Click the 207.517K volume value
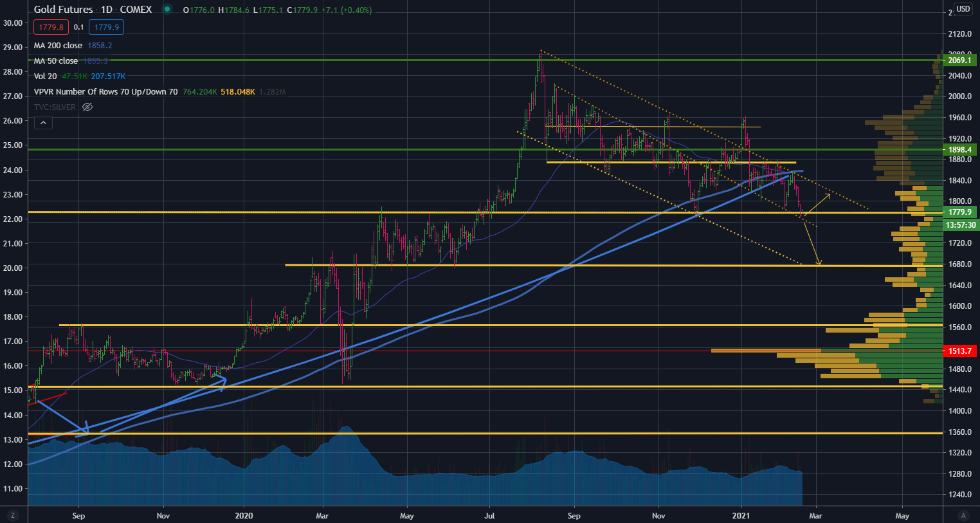Image resolution: width=980 pixels, height=523 pixels. click(x=108, y=76)
